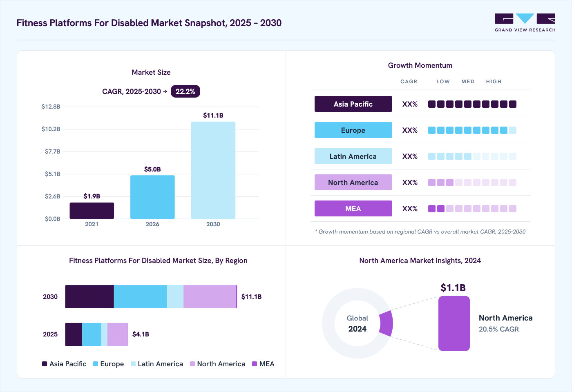Select the North America region label
This screenshot has height=392, width=572.
pyautogui.click(x=353, y=183)
